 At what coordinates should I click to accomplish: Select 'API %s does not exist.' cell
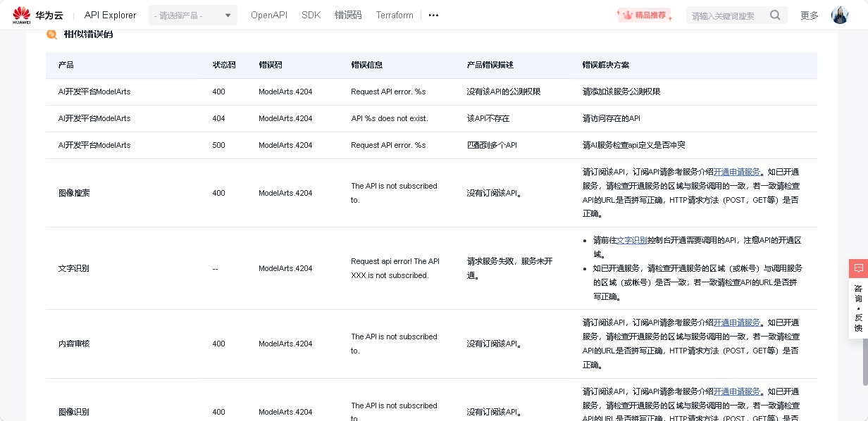click(x=390, y=118)
